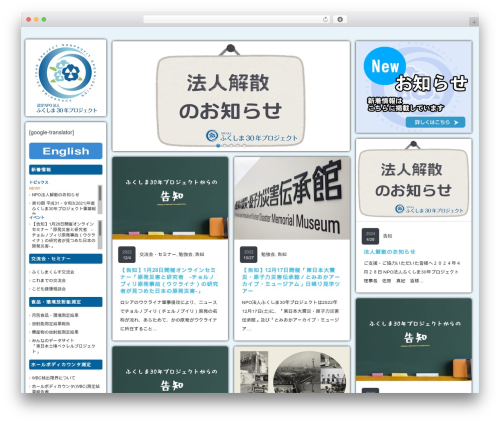Click the イベント label in sidebar
Viewport: 500px width, 423px height.
(37, 217)
